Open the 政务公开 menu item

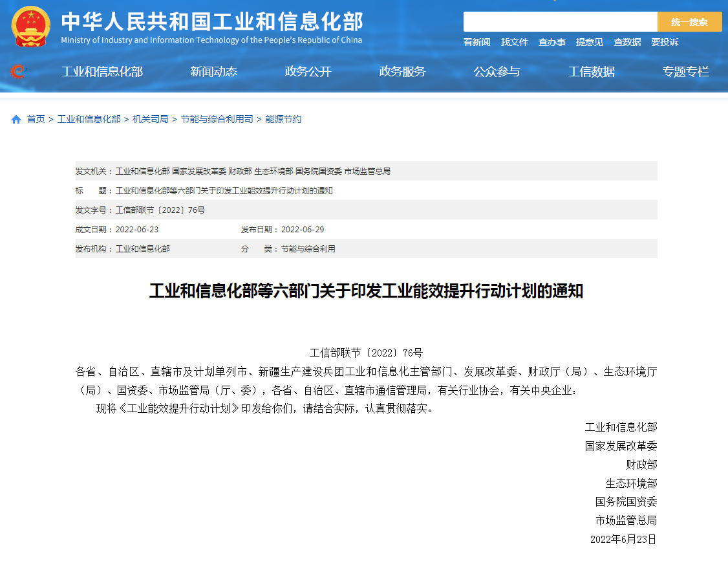(308, 72)
